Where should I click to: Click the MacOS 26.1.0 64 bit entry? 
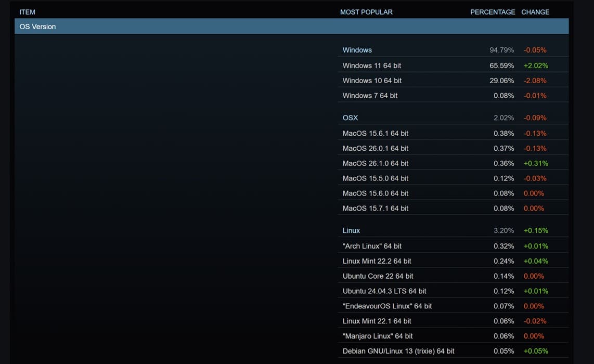coord(375,163)
